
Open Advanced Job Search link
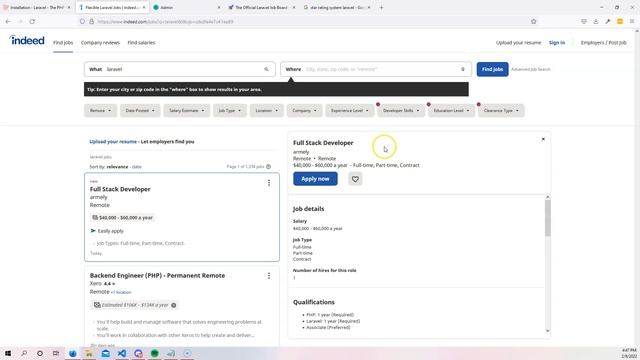tap(531, 69)
